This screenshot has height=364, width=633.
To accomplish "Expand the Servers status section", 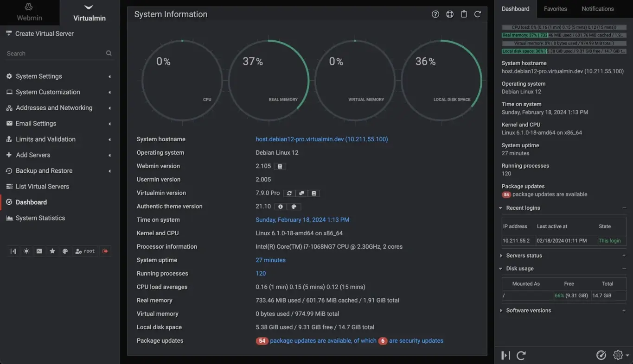I will pos(523,255).
